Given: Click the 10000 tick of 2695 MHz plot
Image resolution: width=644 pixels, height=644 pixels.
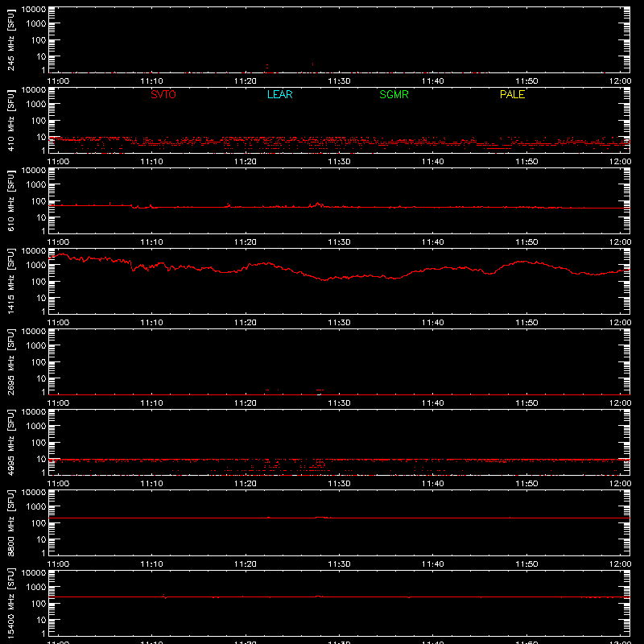Looking at the screenshot, I should (x=34, y=332).
